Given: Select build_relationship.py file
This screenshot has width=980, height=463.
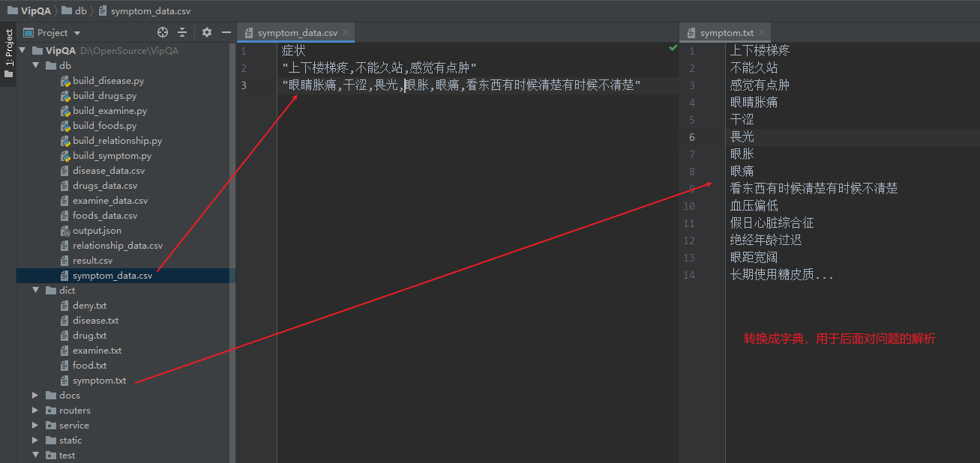Looking at the screenshot, I should (117, 141).
